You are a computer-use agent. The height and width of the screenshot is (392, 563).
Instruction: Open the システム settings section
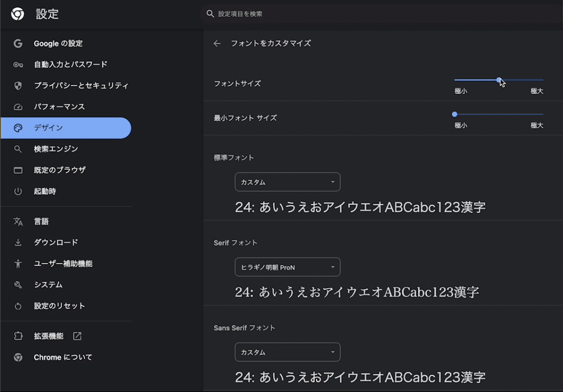(x=48, y=284)
